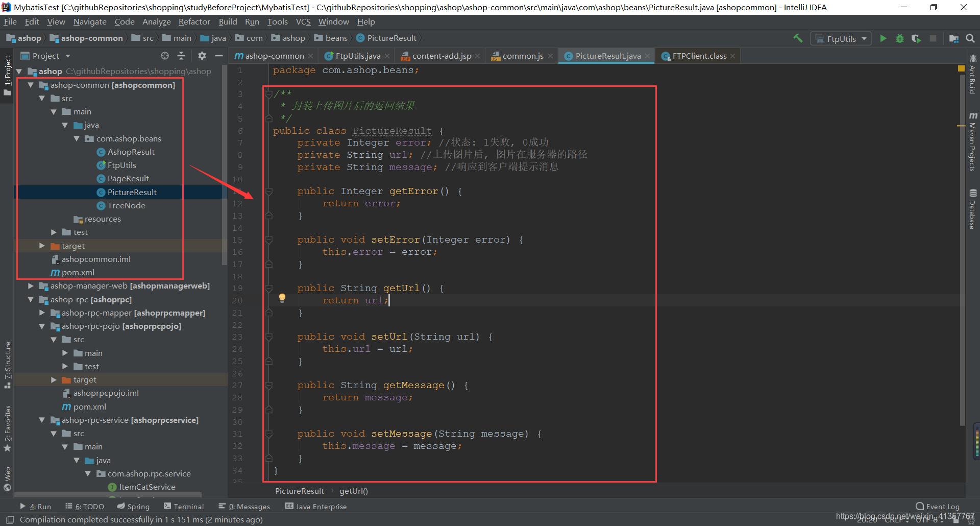Toggle Project tool window side tab

tap(7, 75)
